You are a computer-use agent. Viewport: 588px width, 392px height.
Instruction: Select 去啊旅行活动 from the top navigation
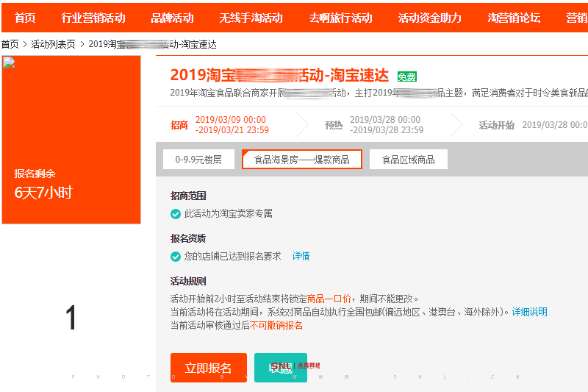click(x=340, y=18)
